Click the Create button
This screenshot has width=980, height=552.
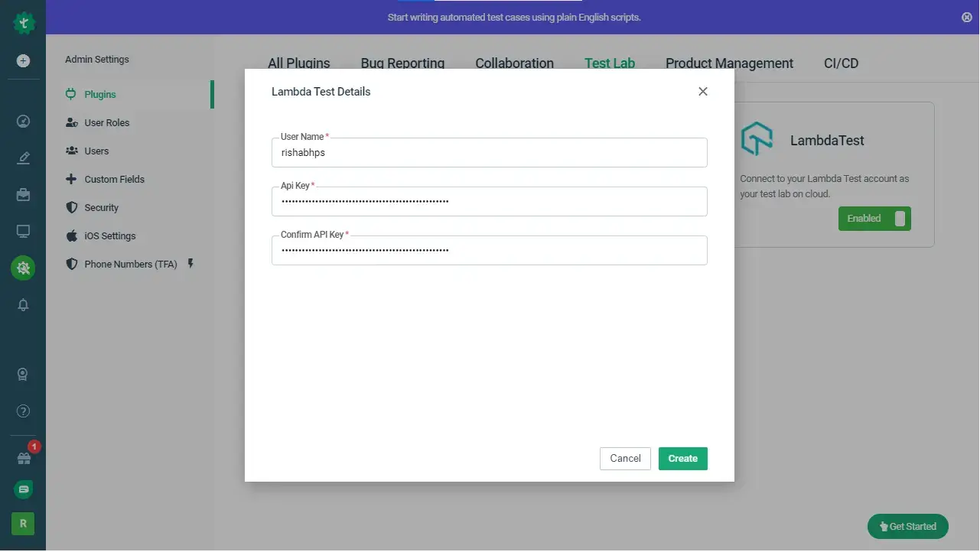(x=682, y=458)
